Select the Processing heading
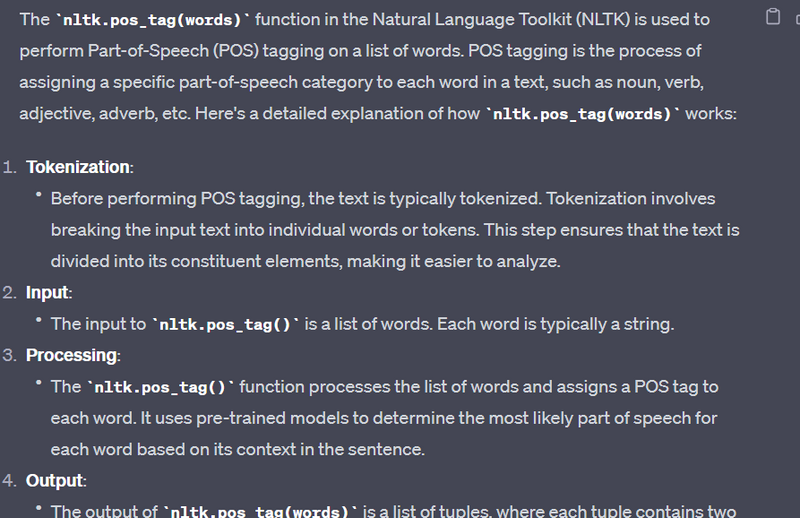 pos(72,355)
